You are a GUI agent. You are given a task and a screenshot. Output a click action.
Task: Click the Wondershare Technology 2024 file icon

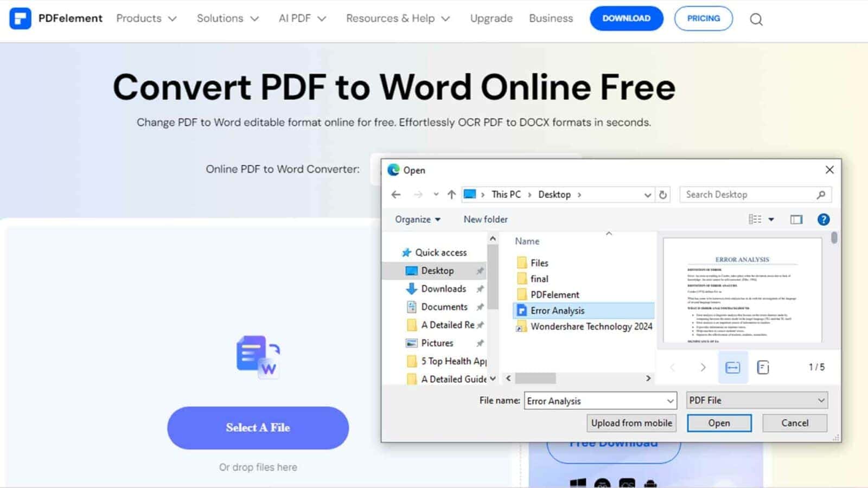click(x=521, y=326)
